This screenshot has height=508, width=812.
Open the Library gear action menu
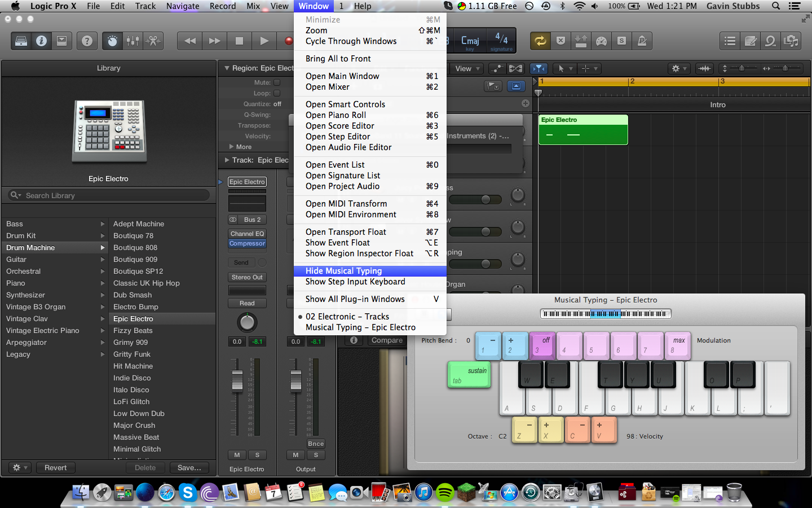pos(20,468)
